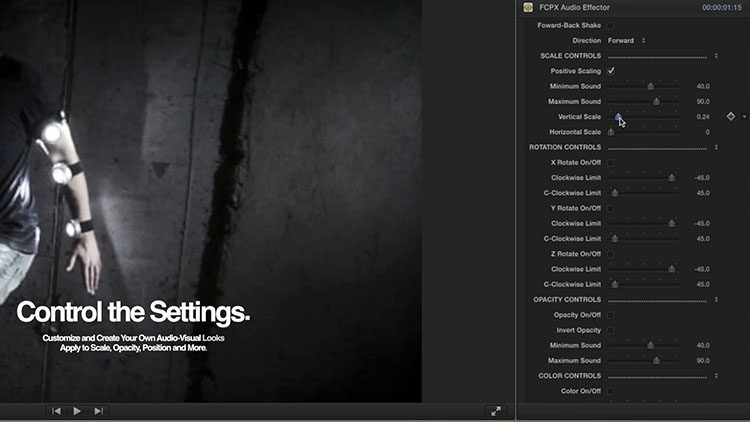
Task: Click the FCPX Audio Effector title
Action: pyautogui.click(x=574, y=8)
